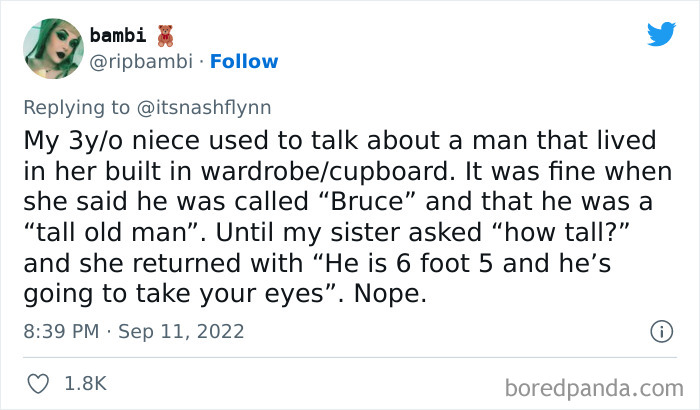Click the teddy bear emoji beside bambi
The image size is (700, 410).
[x=166, y=36]
